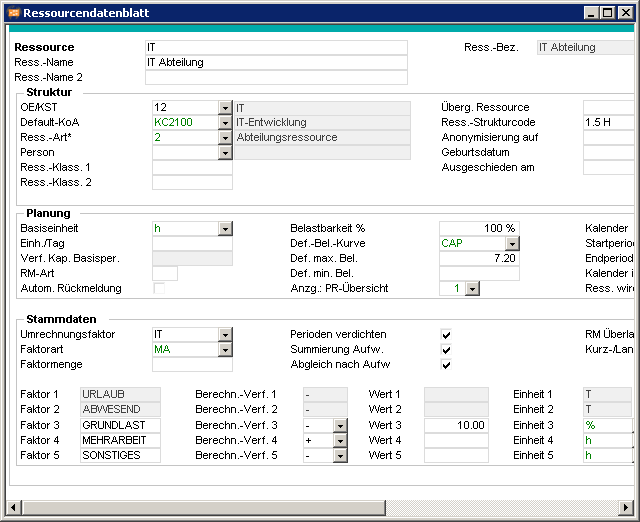Click the Wert 4 input field
The width and height of the screenshot is (640, 522).
click(x=456, y=440)
